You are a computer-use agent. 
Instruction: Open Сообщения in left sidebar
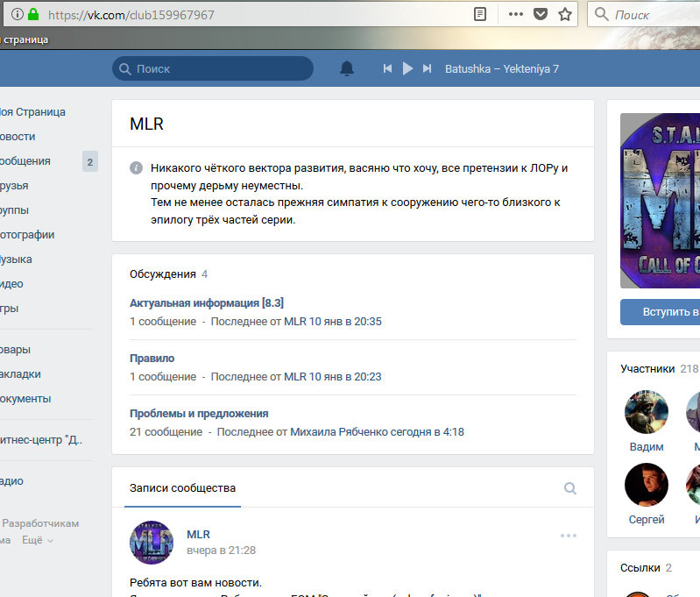tap(25, 161)
